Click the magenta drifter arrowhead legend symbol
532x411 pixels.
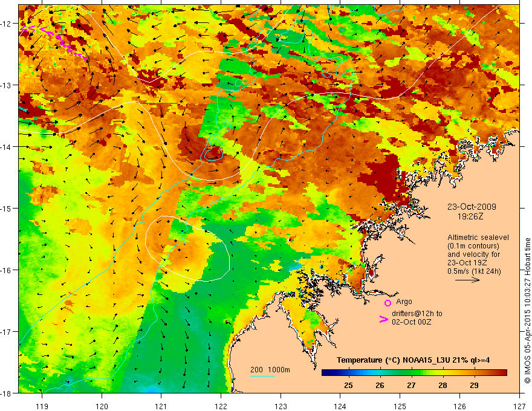[384, 319]
